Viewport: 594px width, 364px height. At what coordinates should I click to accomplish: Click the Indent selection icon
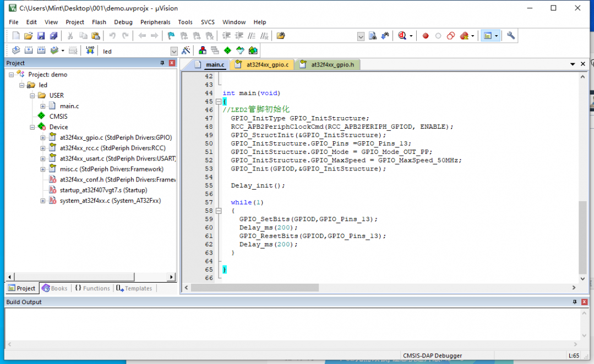tap(227, 36)
